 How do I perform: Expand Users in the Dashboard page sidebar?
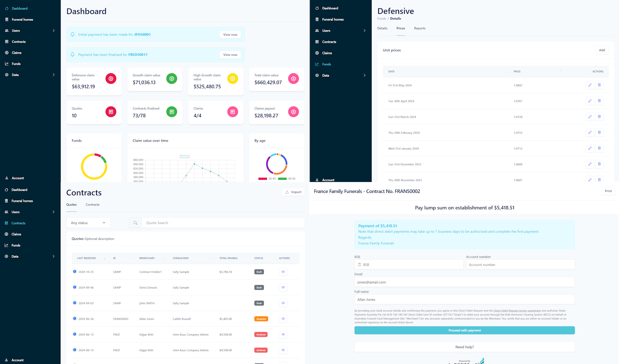[x=54, y=31]
